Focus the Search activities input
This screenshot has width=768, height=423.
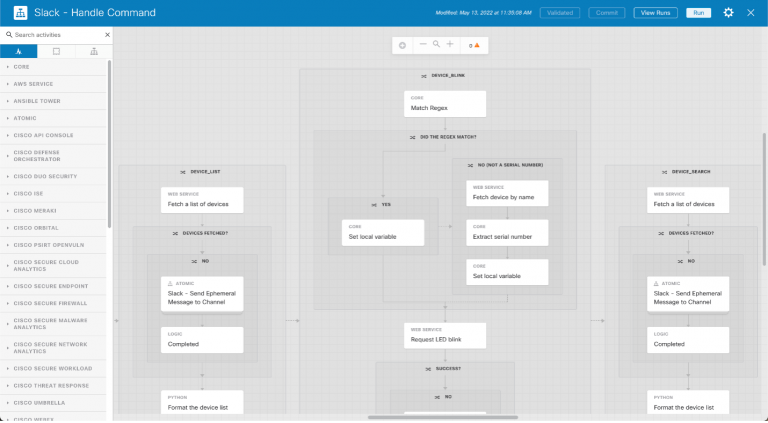(x=55, y=34)
